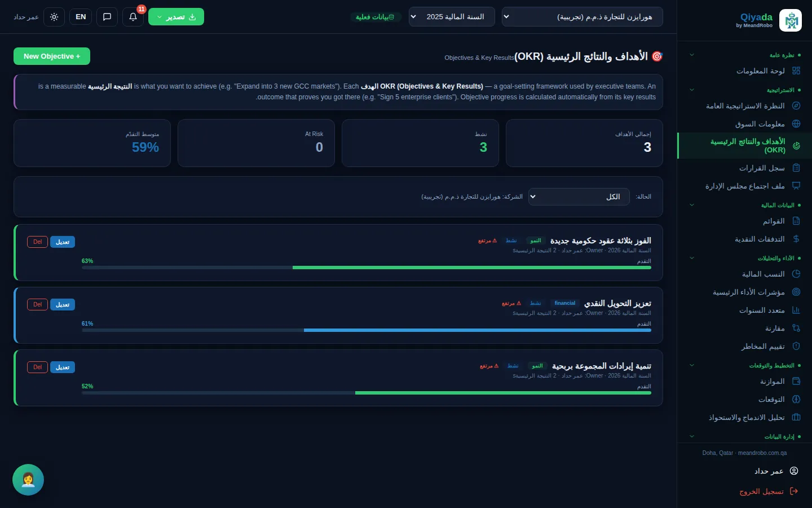The height and width of the screenshot is (508, 812).
Task: Collapse the التخطيط والتوقعات section chevron
Action: pos(692,365)
